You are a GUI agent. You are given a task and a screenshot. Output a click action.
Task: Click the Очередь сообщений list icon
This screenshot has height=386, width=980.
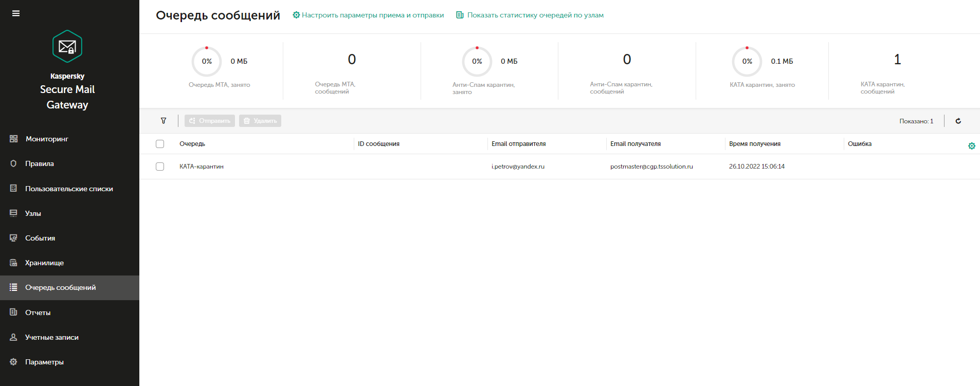[14, 287]
